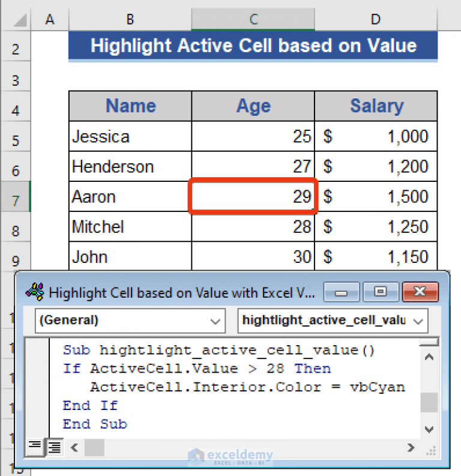Select row 7 header

click(x=16, y=197)
